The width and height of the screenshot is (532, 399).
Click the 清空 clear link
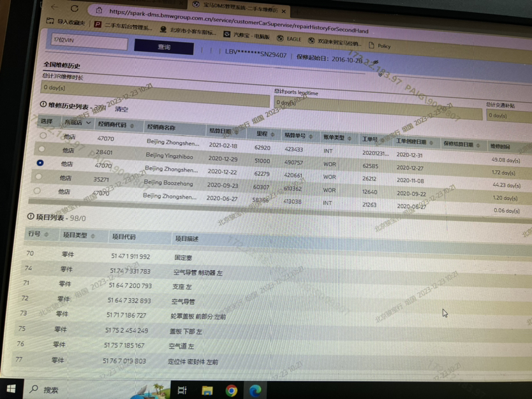tap(121, 109)
